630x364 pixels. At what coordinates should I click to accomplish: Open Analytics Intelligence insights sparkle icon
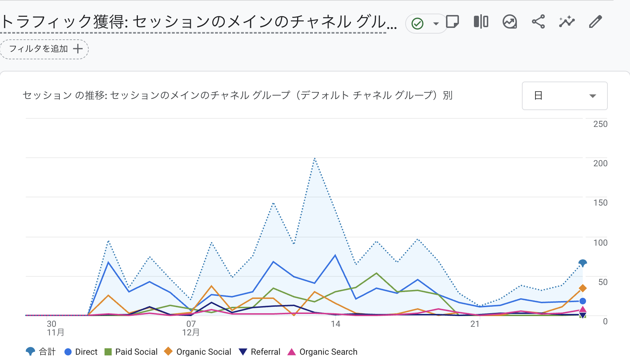click(566, 22)
